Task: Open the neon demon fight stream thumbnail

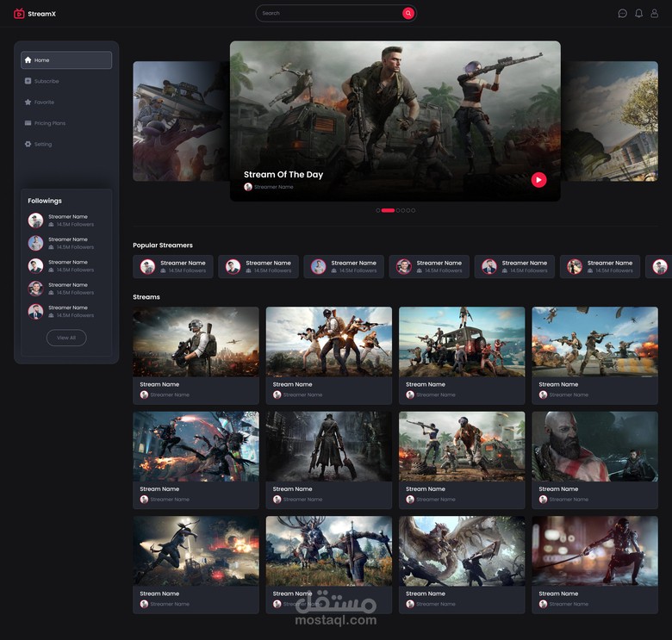Action: pos(196,446)
